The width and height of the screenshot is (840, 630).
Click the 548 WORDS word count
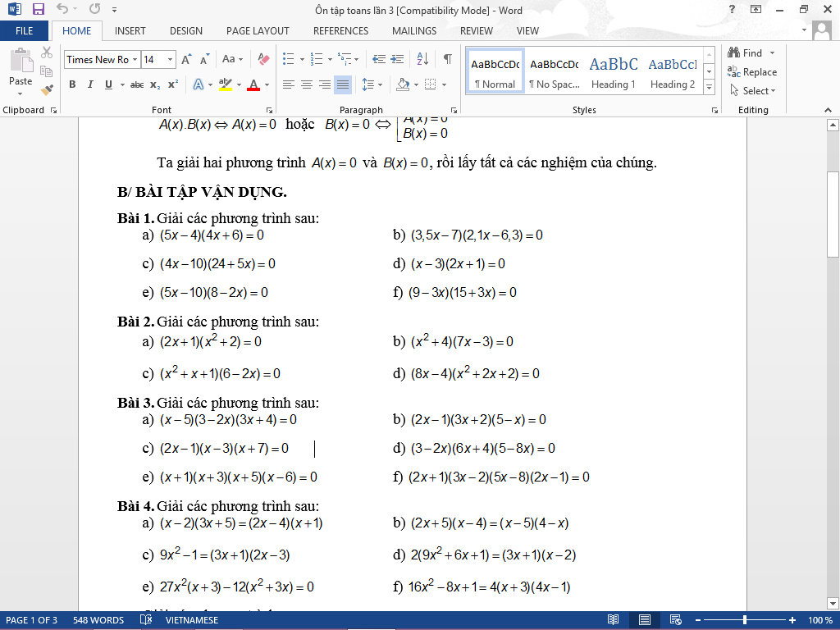tap(98, 620)
